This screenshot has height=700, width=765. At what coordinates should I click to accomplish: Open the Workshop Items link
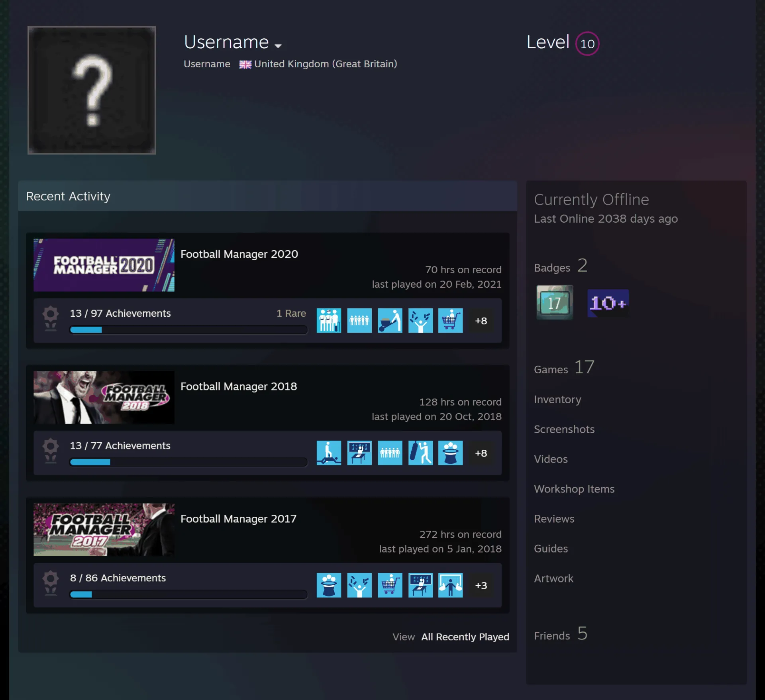[x=574, y=489]
